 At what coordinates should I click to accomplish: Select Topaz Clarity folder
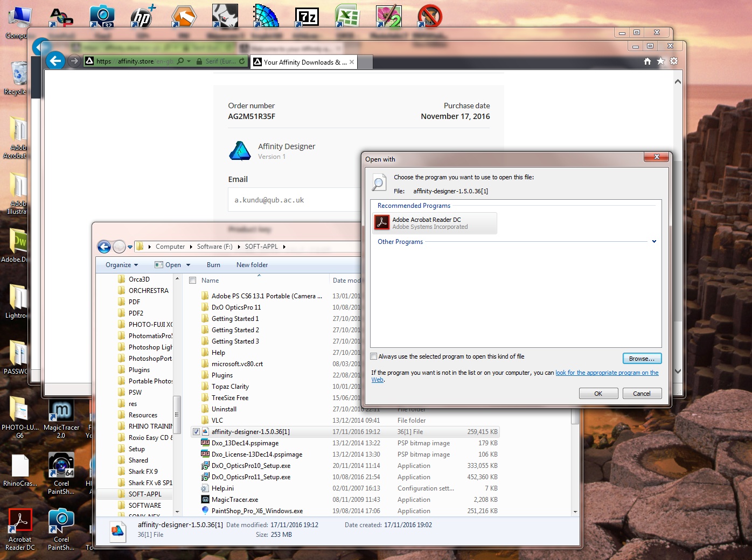230,387
